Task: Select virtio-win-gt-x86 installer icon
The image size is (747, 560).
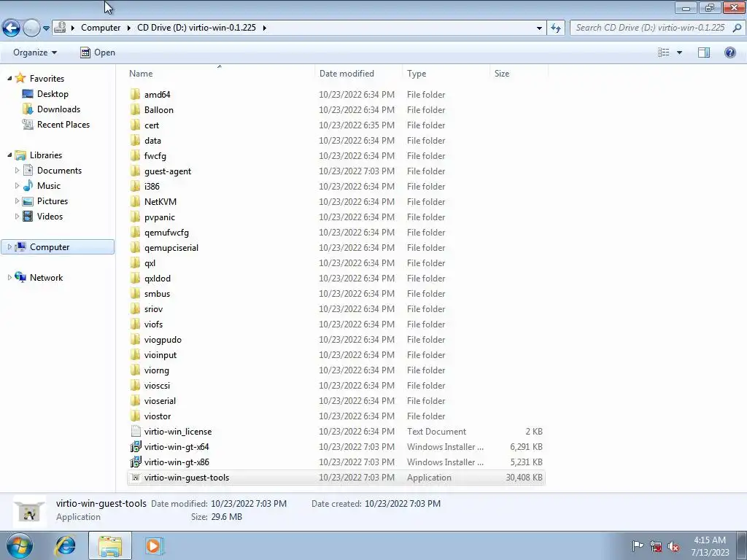Action: click(136, 462)
